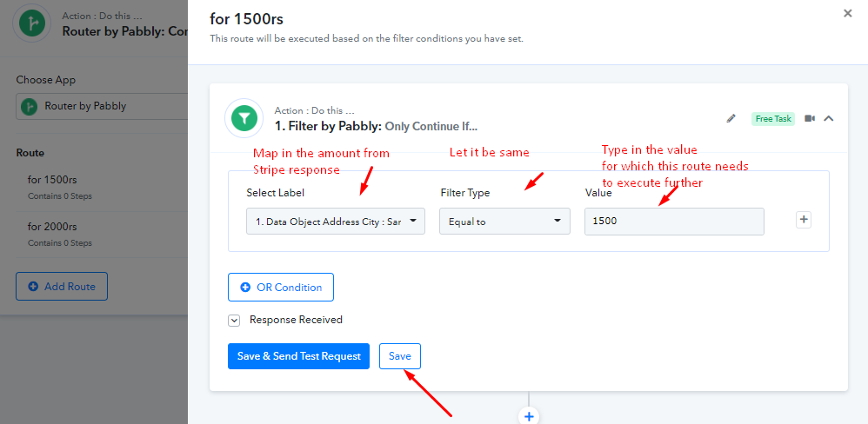Select the for 1500rs route
Viewport: 868px width, 424px height.
102,188
